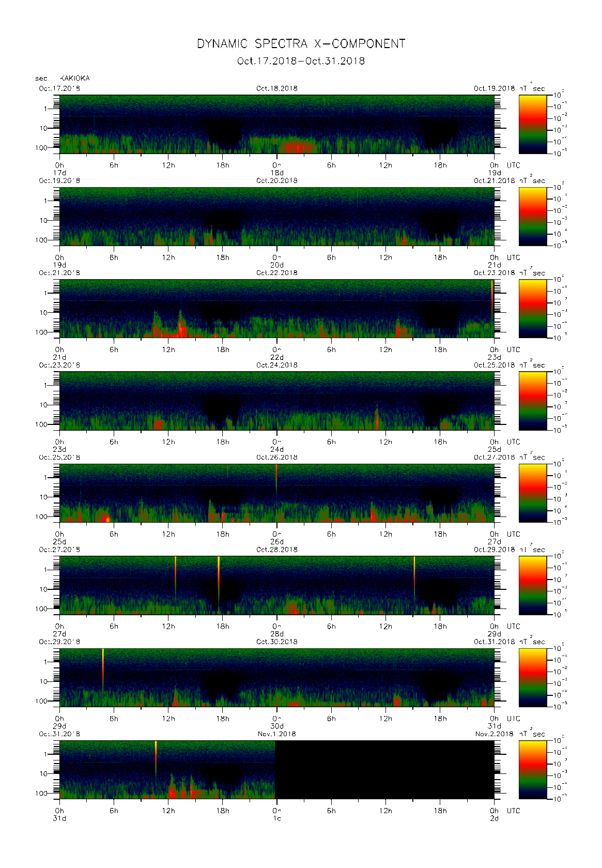Click the 'Oct.17.2018' start date label
The height and width of the screenshot is (868, 602).
click(x=59, y=88)
